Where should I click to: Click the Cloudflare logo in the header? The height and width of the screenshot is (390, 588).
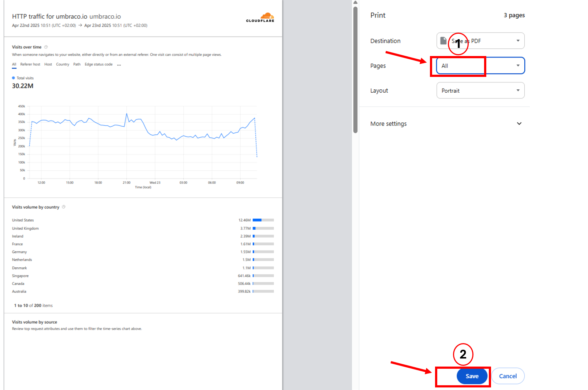[260, 17]
